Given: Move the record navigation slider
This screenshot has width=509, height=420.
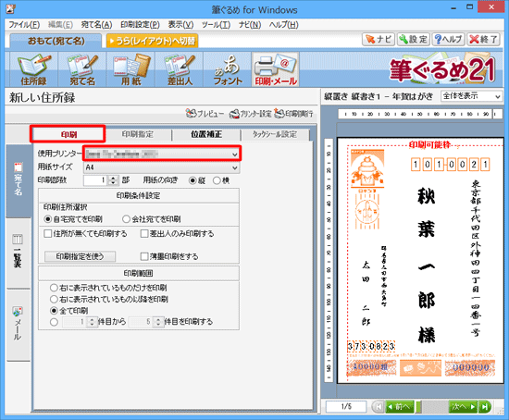Looking at the screenshot, I should pos(418,407).
